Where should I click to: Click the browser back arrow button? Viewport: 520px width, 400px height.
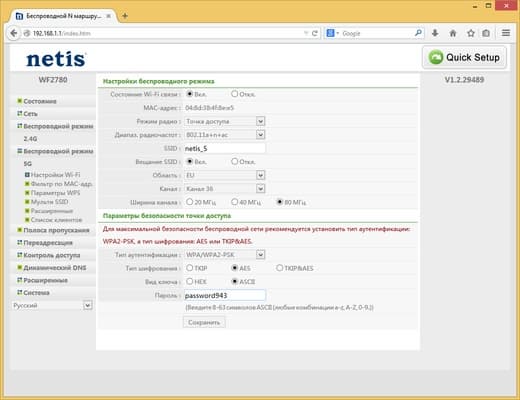click(13, 33)
